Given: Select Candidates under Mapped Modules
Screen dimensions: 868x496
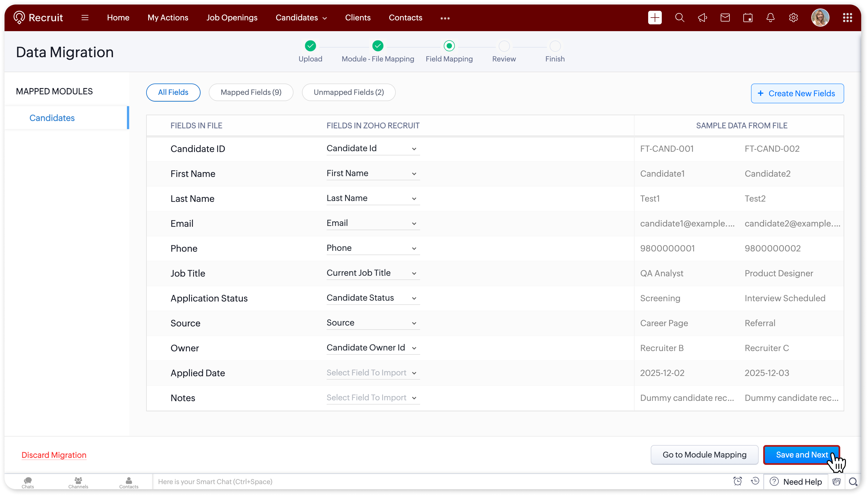Looking at the screenshot, I should point(52,118).
